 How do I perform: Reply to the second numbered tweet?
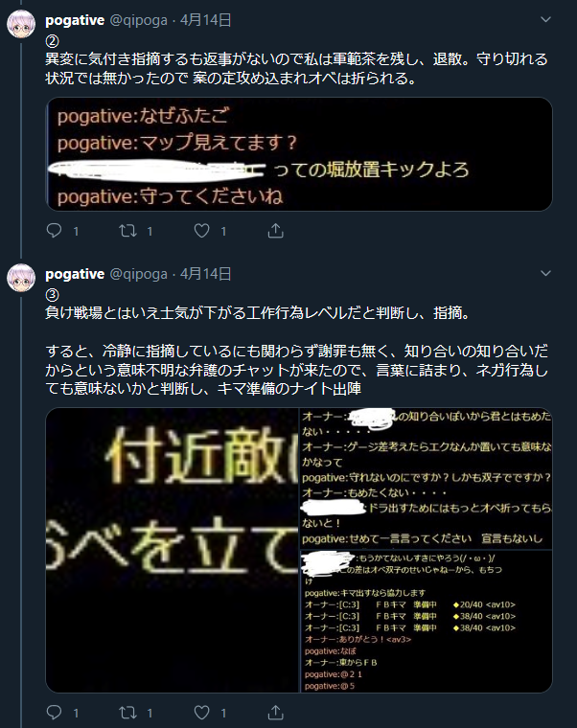[55, 230]
